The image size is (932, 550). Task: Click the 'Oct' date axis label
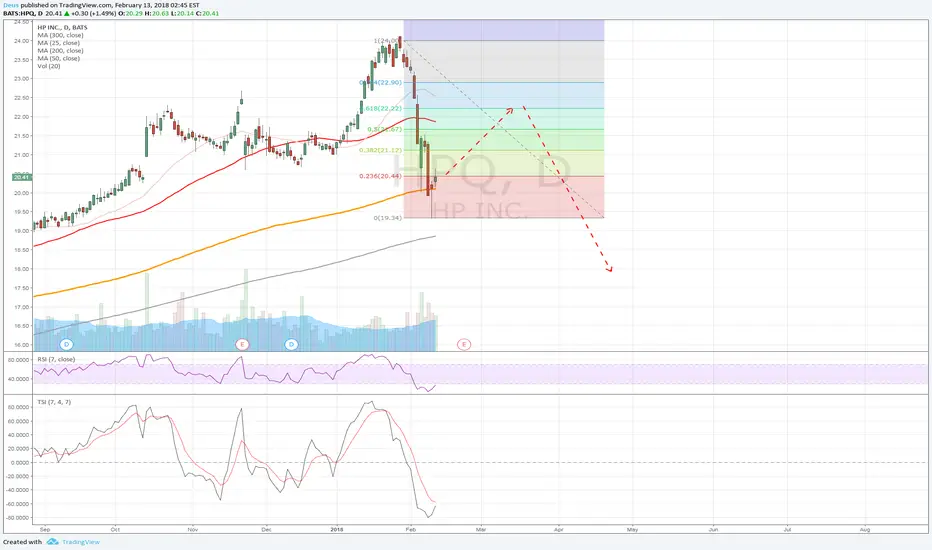pyautogui.click(x=115, y=529)
